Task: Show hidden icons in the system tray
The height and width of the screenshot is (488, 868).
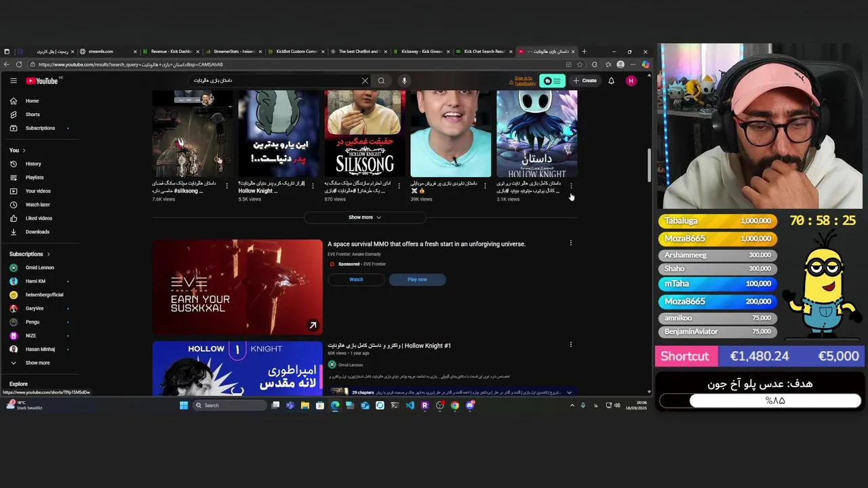Action: coord(572,405)
